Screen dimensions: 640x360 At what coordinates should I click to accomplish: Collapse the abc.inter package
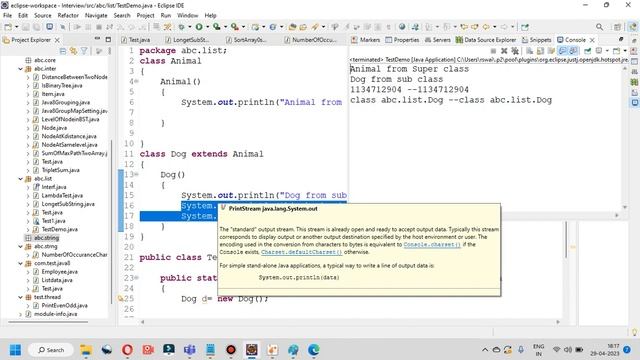[20, 69]
